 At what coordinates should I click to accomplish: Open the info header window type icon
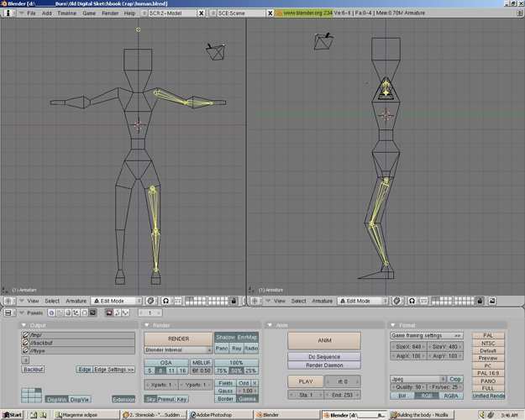[x=10, y=13]
